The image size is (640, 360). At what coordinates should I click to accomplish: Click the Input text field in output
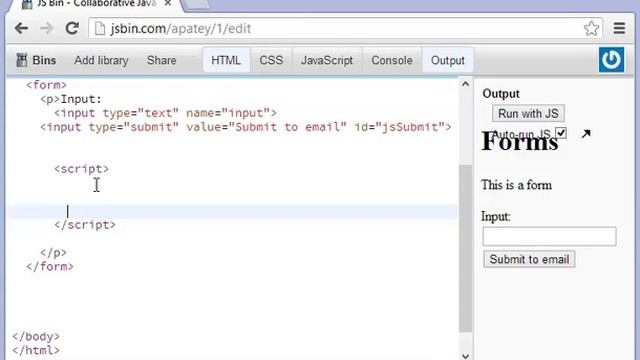(x=549, y=236)
